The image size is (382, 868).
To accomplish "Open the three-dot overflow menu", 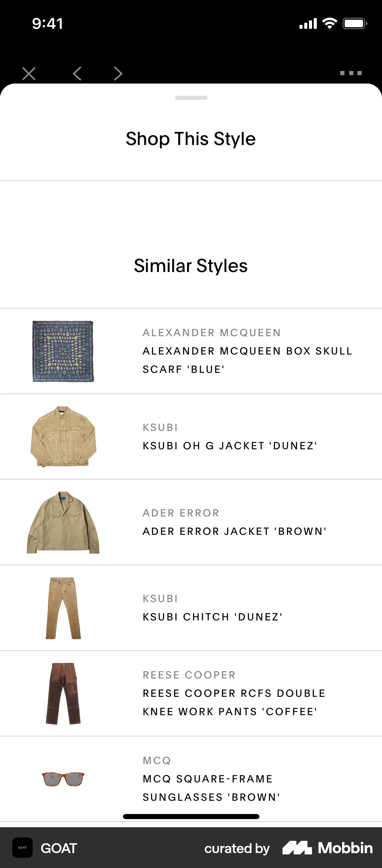I will [350, 73].
